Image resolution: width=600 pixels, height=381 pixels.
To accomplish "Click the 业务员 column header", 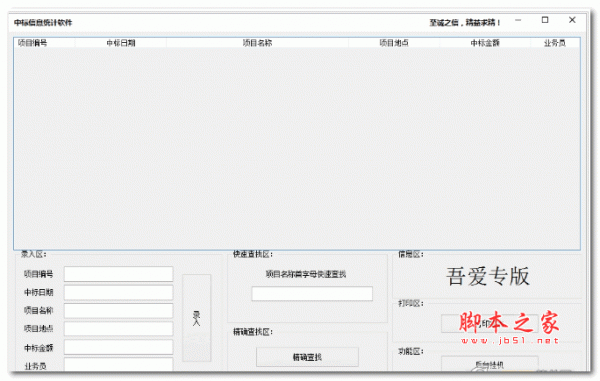I will click(x=555, y=43).
